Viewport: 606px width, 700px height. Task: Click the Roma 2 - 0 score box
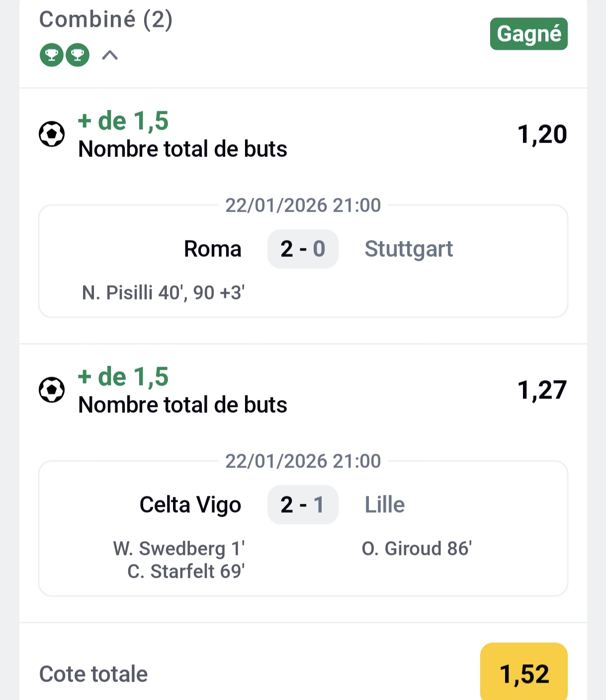click(x=303, y=249)
